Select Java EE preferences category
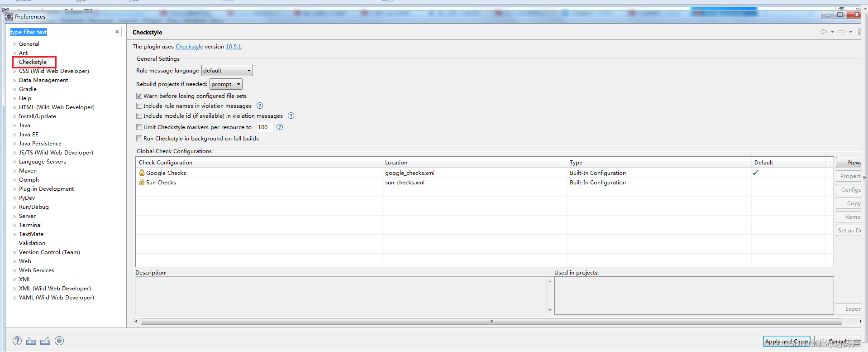The height and width of the screenshot is (352, 868). point(29,135)
